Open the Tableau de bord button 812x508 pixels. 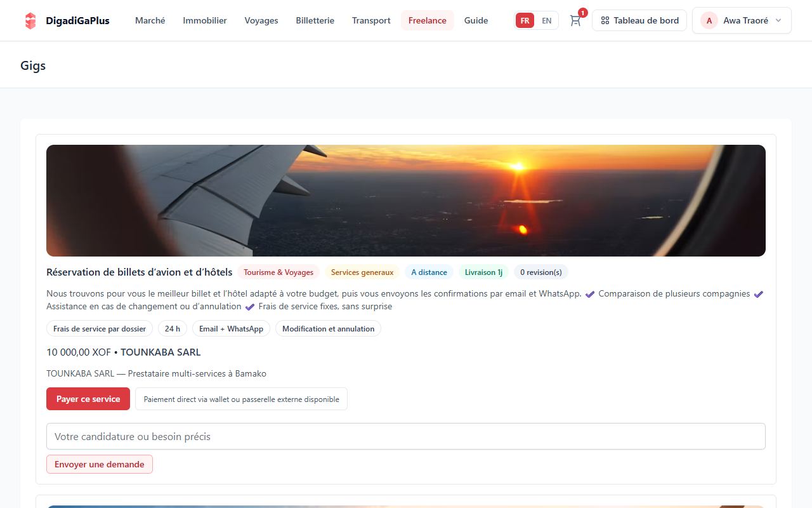tap(639, 20)
